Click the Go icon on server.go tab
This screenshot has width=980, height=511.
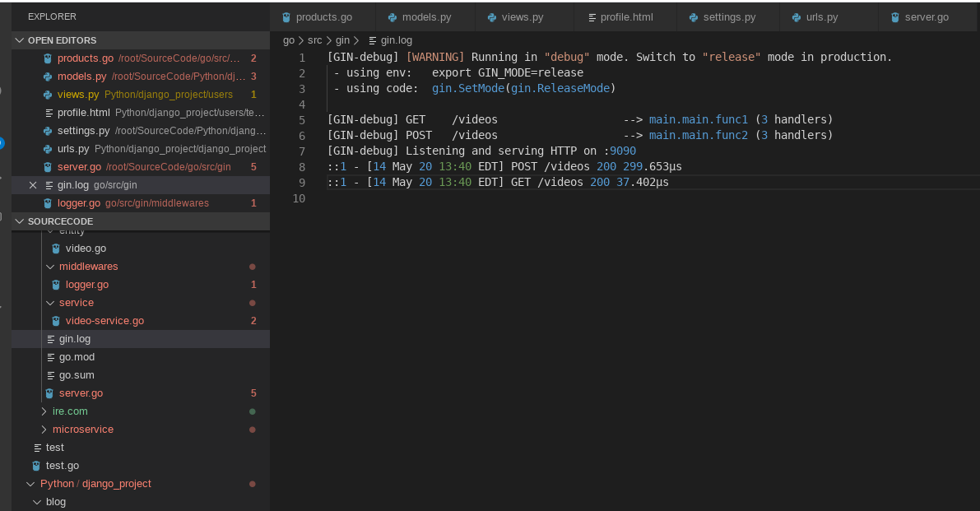click(895, 17)
